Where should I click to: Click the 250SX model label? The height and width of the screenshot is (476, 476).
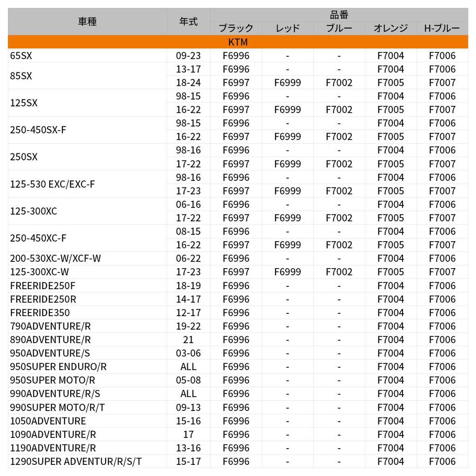coord(24,157)
